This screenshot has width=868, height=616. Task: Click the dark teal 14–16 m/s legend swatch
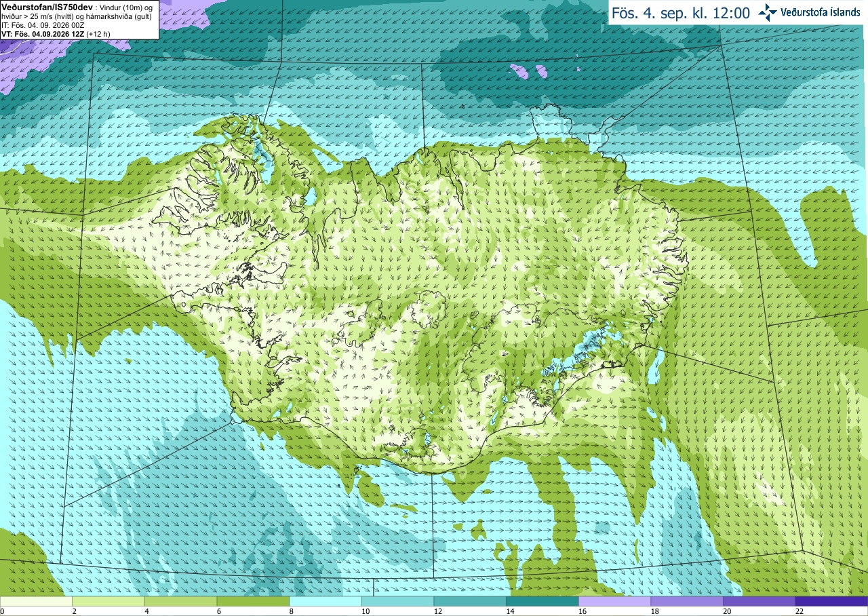[x=542, y=601]
